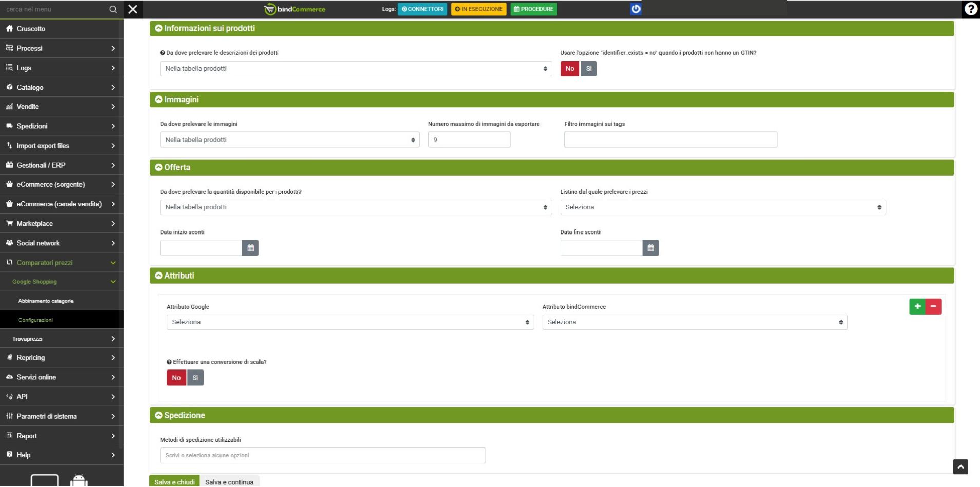Open the Connettori logs button
This screenshot has width=980, height=487.
423,9
